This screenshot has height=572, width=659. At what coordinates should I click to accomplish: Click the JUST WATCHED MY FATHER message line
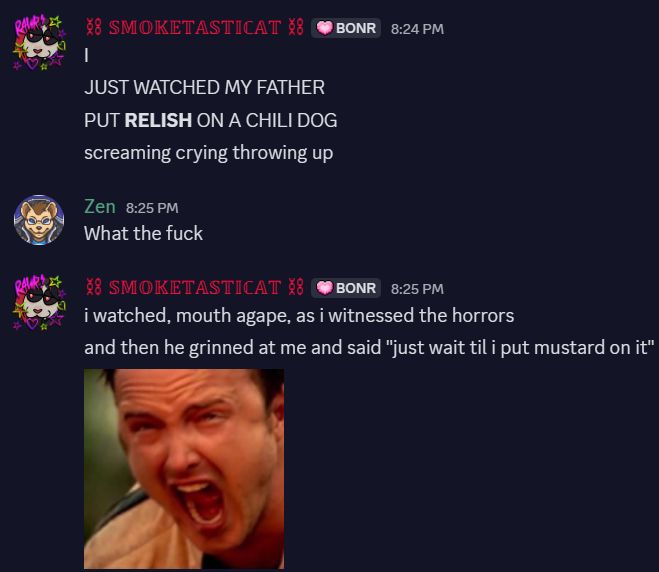coord(204,87)
